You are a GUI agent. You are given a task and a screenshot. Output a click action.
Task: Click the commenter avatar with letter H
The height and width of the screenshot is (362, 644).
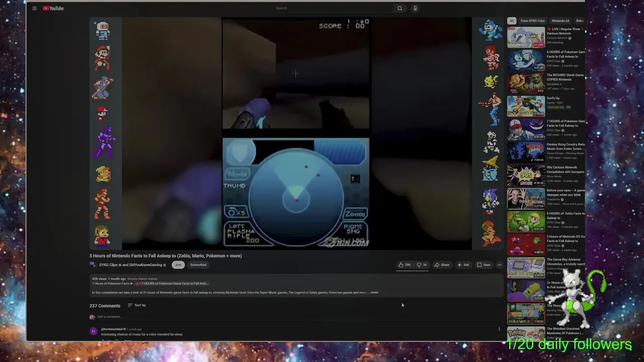point(93,331)
